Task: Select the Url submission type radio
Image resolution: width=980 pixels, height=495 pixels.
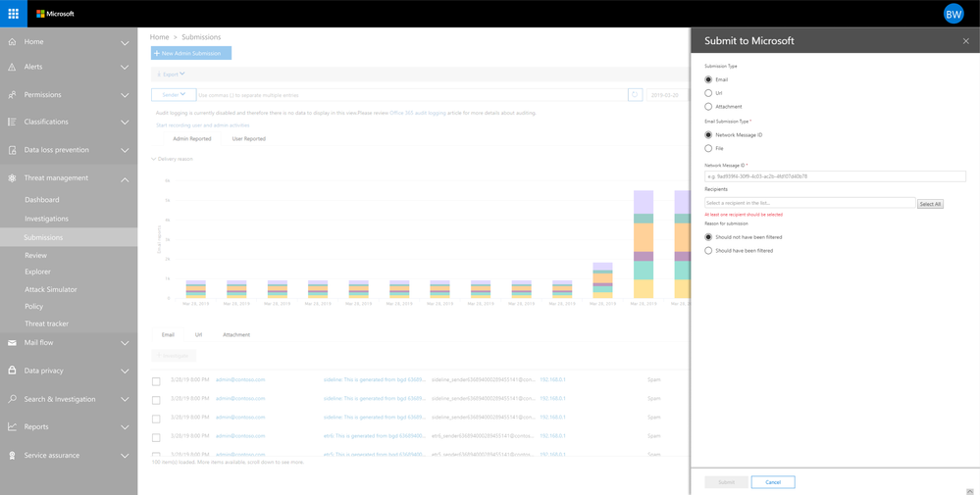Action: [x=708, y=93]
